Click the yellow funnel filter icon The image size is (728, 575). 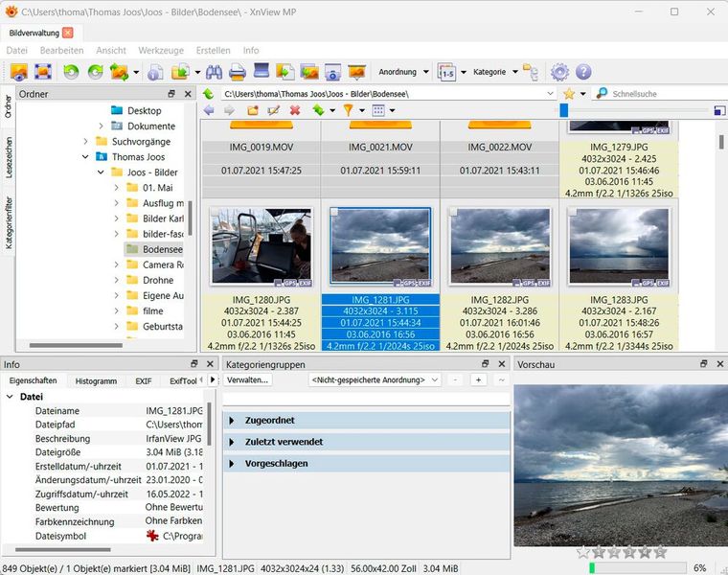point(349,110)
